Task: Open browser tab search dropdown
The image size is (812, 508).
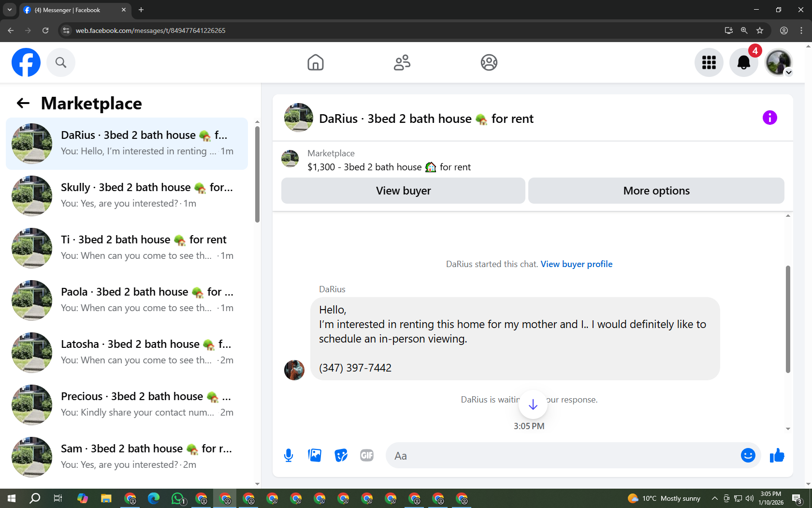Action: [x=9, y=10]
